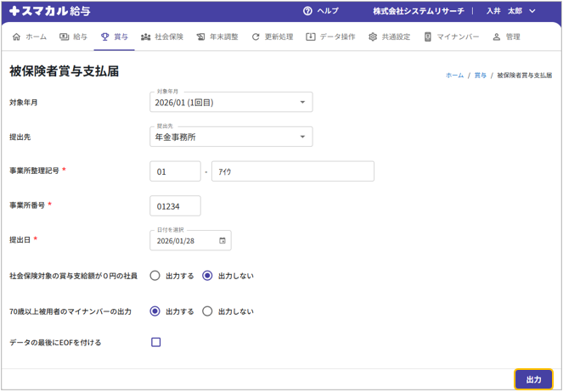The width and height of the screenshot is (563, 392).
Task: Open the マイナンバー navigation tab
Action: (x=452, y=37)
